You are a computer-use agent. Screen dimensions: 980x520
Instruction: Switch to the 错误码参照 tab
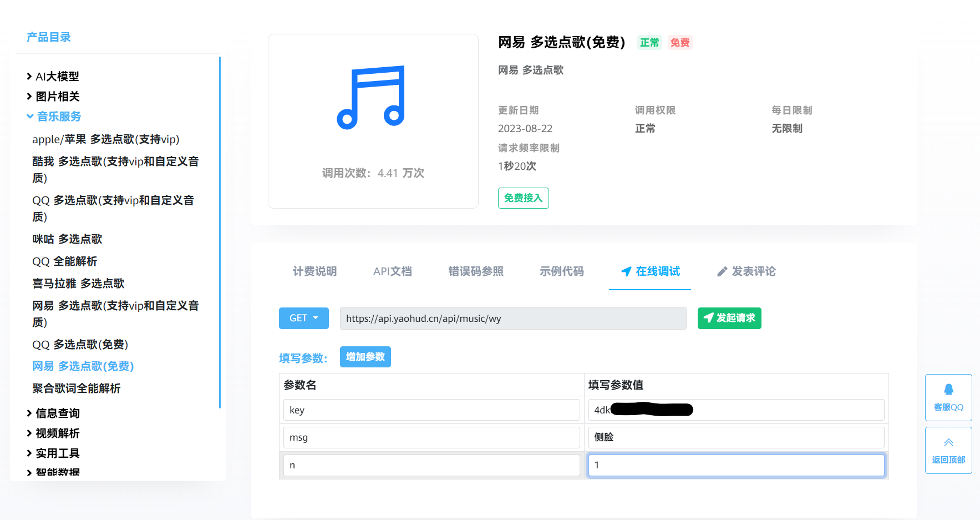476,271
